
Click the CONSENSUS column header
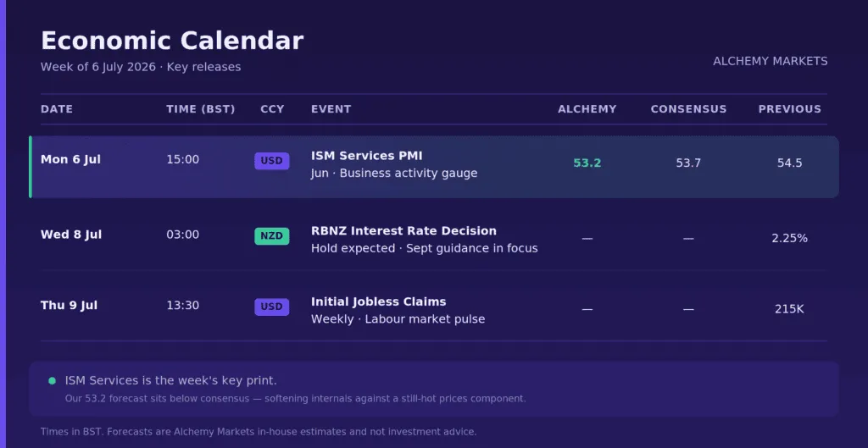click(688, 109)
